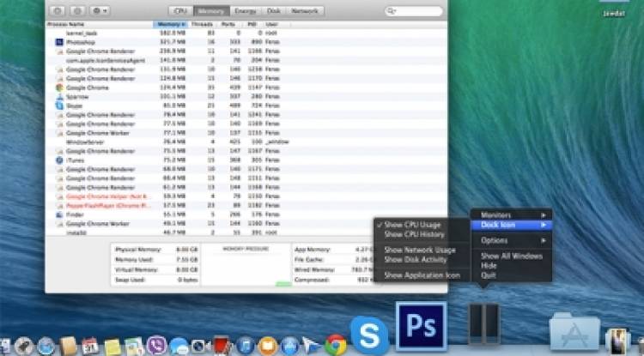Screen dimensions: 644x356
Task: Expand the Dock Icon submenu
Action: [512, 225]
